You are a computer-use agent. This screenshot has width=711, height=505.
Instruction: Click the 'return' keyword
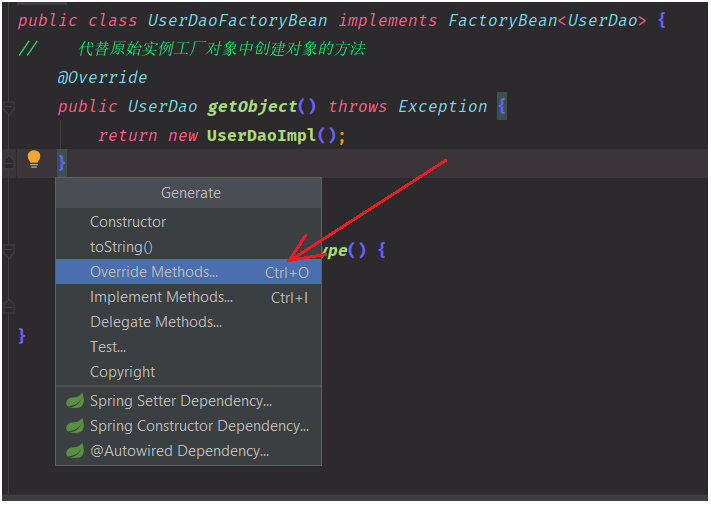click(128, 136)
